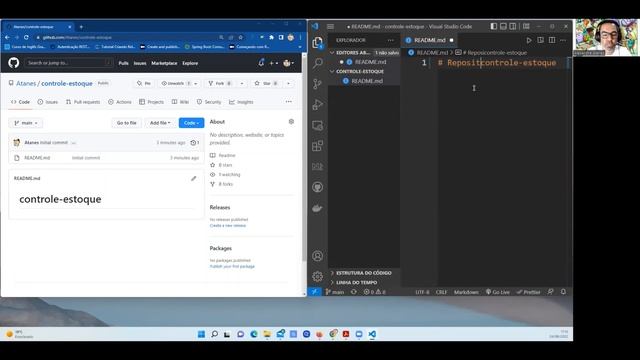Open the Actions repository tab

(120, 102)
